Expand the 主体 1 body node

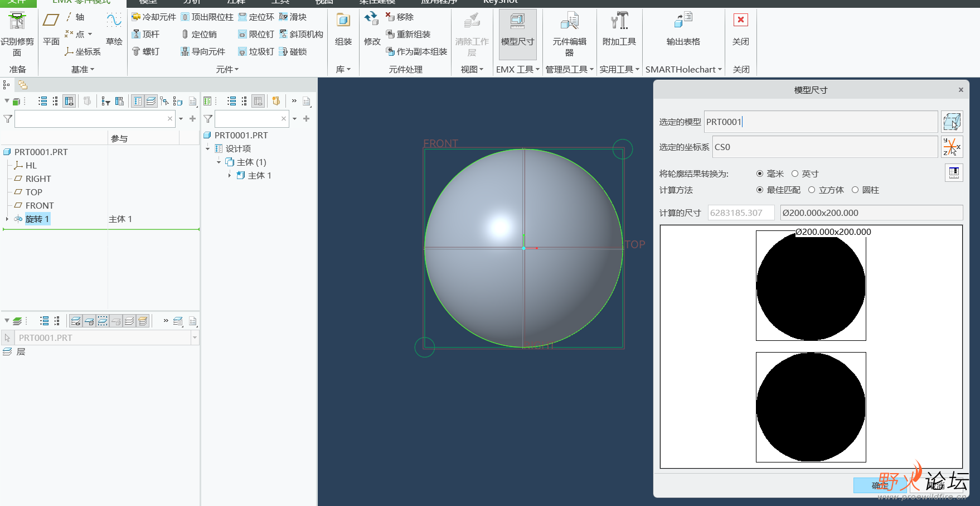230,176
